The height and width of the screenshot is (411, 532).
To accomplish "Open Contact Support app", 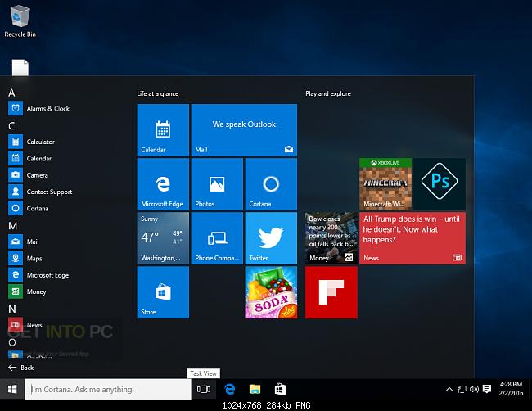I will pos(40,192).
